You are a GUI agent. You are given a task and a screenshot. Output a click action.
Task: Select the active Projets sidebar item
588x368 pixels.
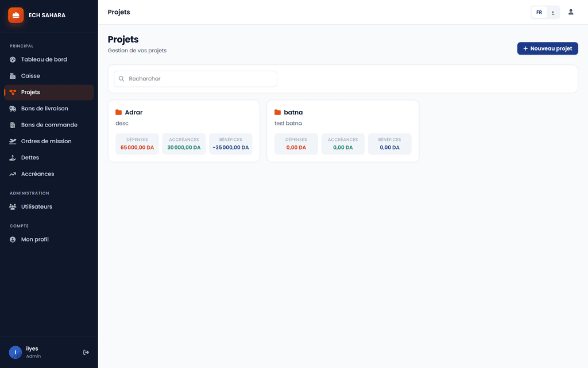49,93
